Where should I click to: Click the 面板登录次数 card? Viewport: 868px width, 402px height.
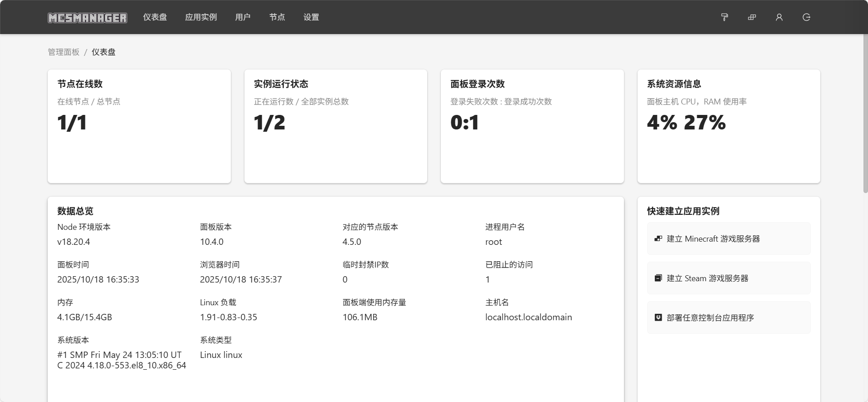pos(532,126)
